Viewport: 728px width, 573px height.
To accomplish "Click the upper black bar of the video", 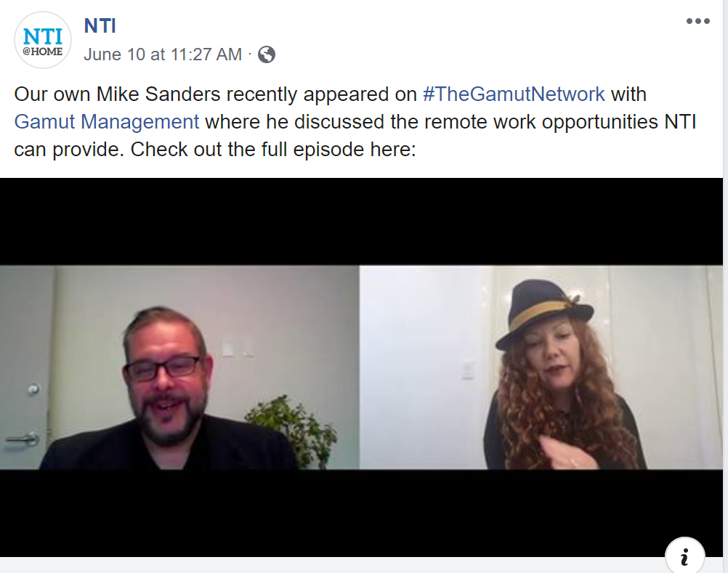I will tap(361, 222).
